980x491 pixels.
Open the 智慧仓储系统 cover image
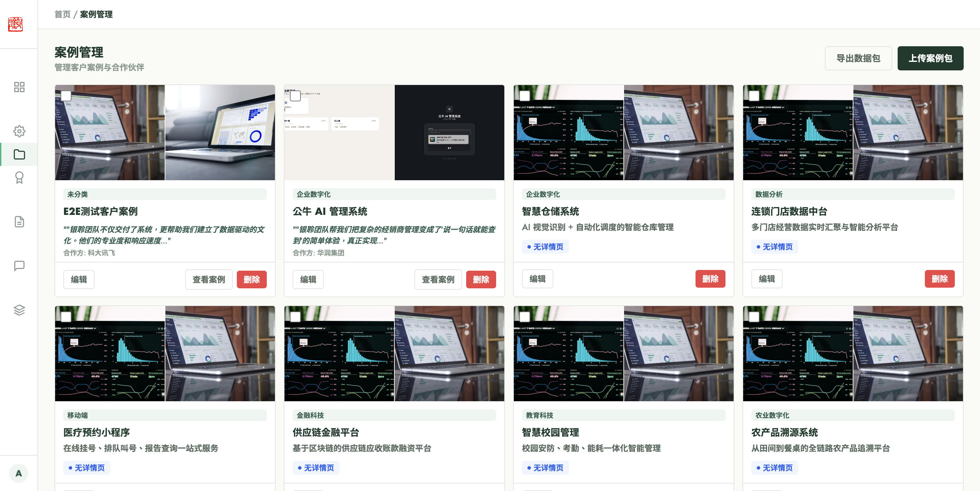[623, 132]
